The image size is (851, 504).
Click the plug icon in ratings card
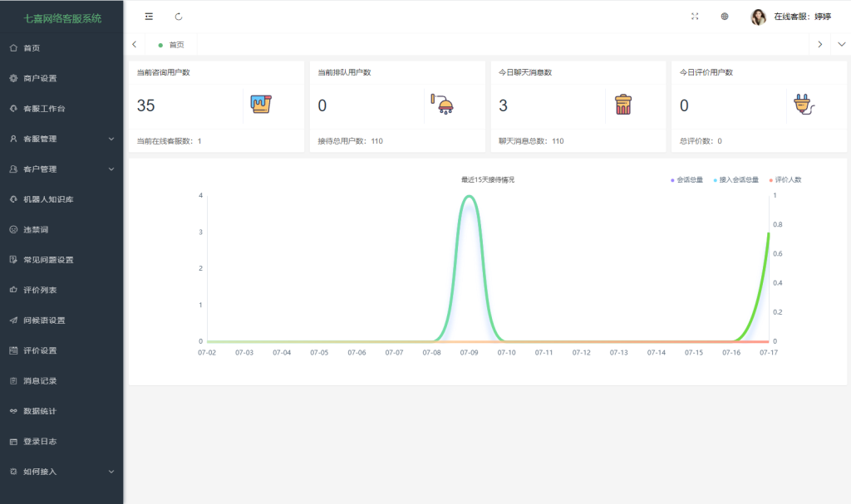pyautogui.click(x=804, y=105)
